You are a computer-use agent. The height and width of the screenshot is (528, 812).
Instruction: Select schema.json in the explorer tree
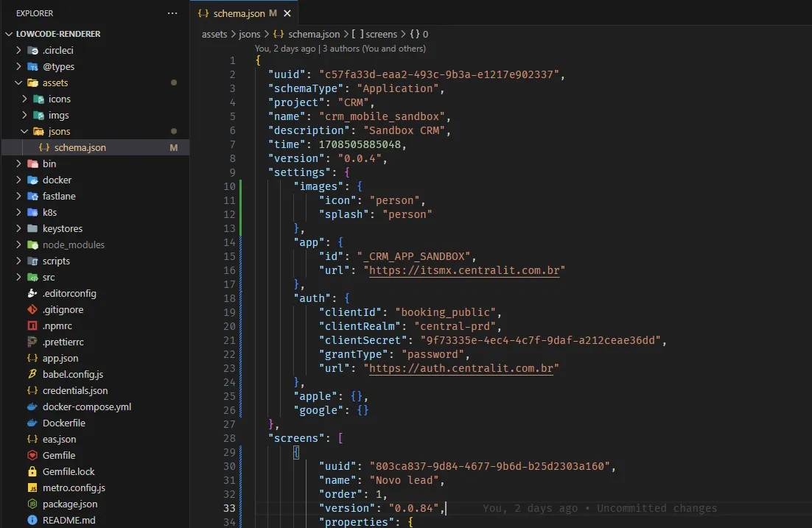click(95, 147)
